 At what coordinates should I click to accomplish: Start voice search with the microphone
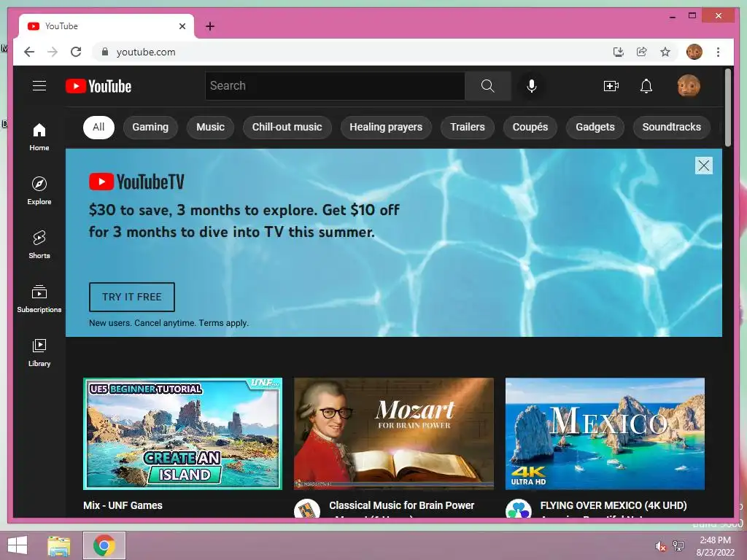[532, 86]
